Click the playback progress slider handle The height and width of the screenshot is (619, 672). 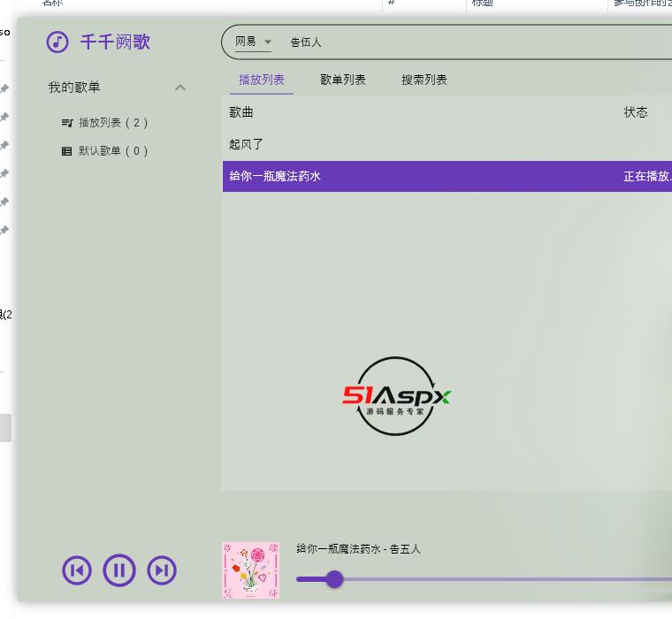click(x=334, y=579)
